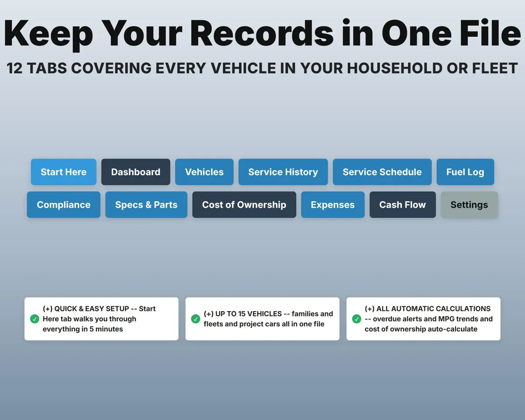
Task: Select the Compliance tab
Action: point(63,205)
